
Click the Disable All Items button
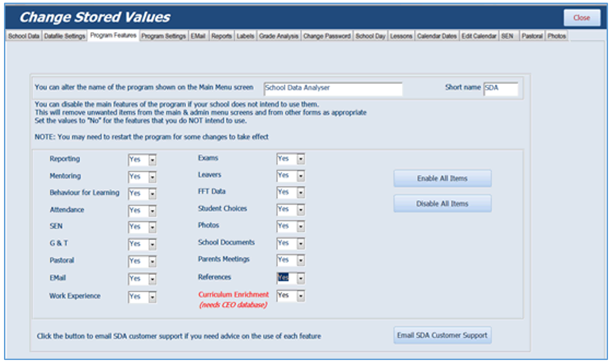442,203
